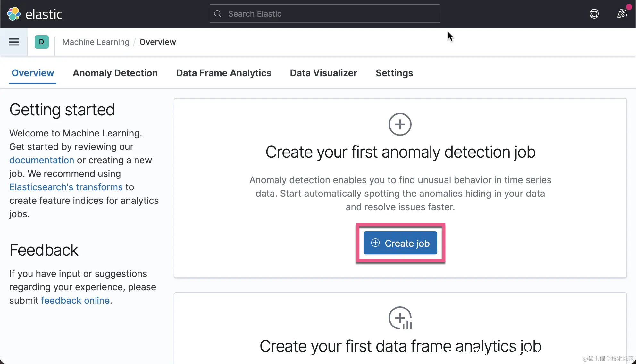Open the Data Frame Analytics tab
Image resolution: width=636 pixels, height=364 pixels.
pos(224,73)
